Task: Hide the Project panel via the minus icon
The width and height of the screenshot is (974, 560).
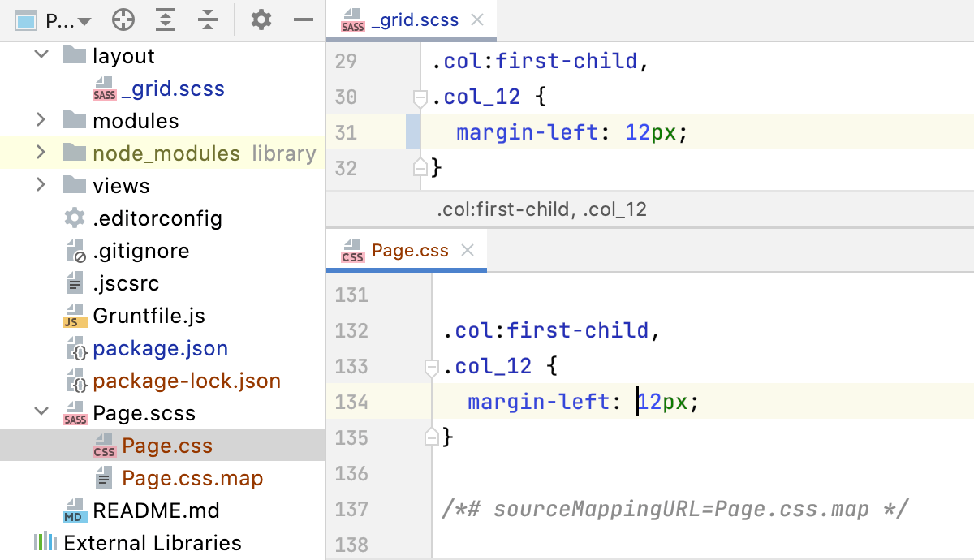Action: pyautogui.click(x=303, y=19)
